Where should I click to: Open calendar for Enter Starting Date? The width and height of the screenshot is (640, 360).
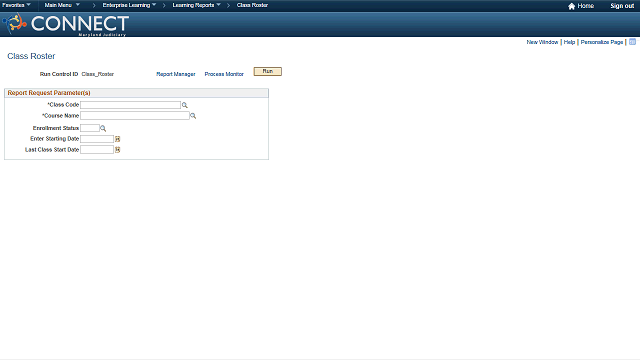click(x=118, y=139)
